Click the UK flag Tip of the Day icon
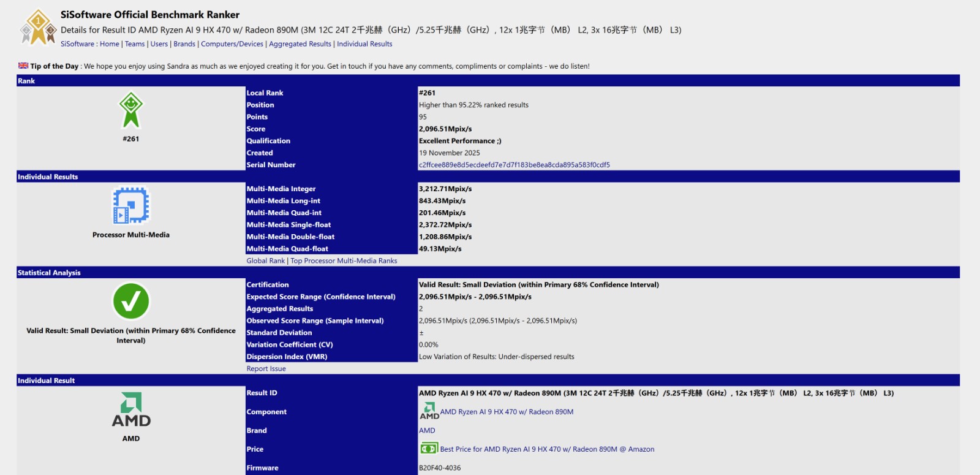This screenshot has height=475, width=980. 23,66
